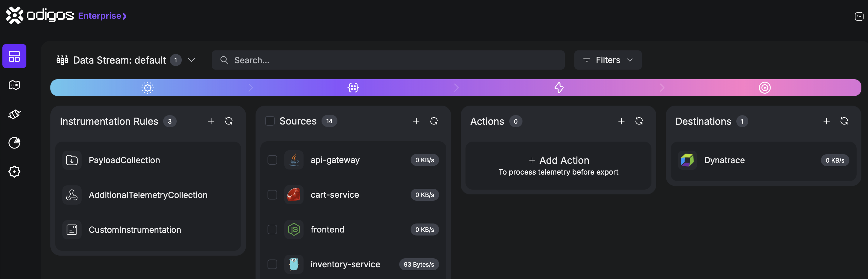This screenshot has height=279, width=868.
Task: Open the terminal icon at top right
Action: point(859,16)
